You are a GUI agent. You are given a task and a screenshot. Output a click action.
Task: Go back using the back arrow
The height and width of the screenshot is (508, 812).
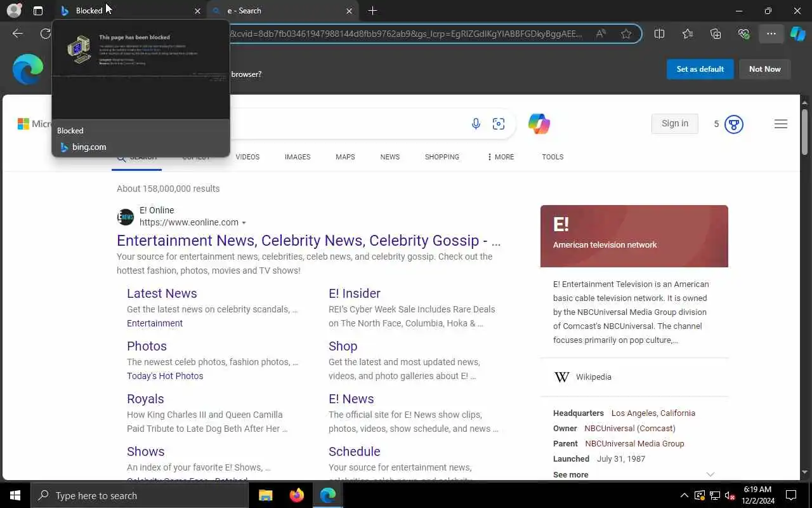coord(18,34)
